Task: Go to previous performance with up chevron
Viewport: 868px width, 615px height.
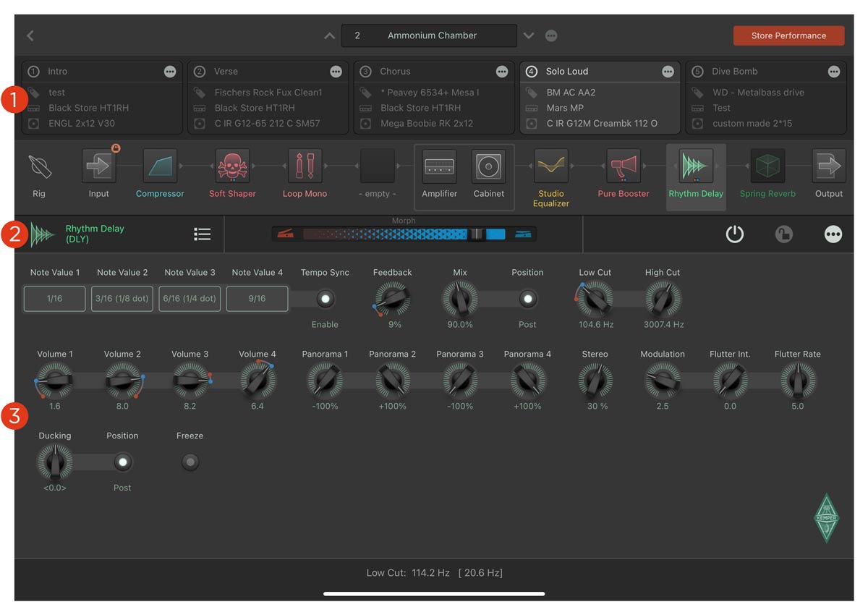Action: click(x=329, y=35)
